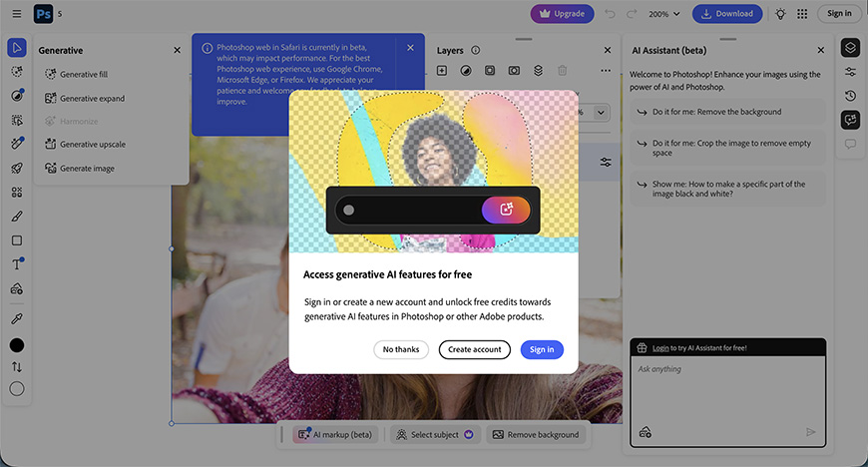Click the Upgrade button

pyautogui.click(x=563, y=14)
